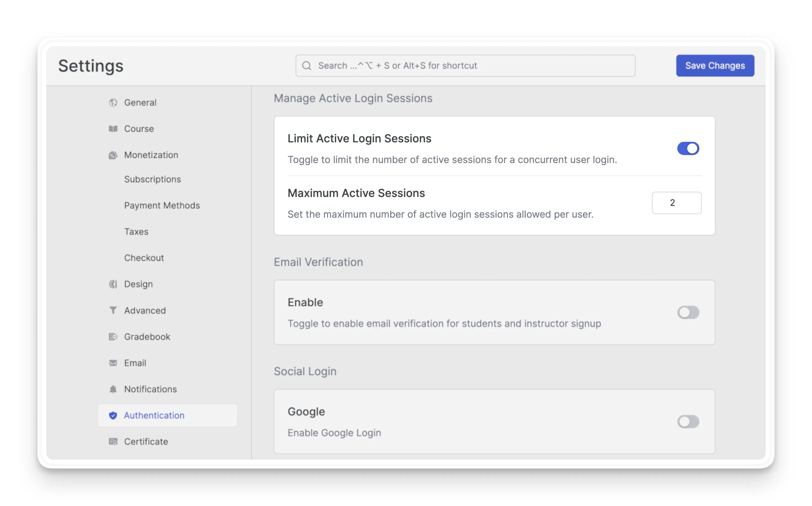Click the envelope icon next to Email
This screenshot has height=506, width=812.
point(113,363)
